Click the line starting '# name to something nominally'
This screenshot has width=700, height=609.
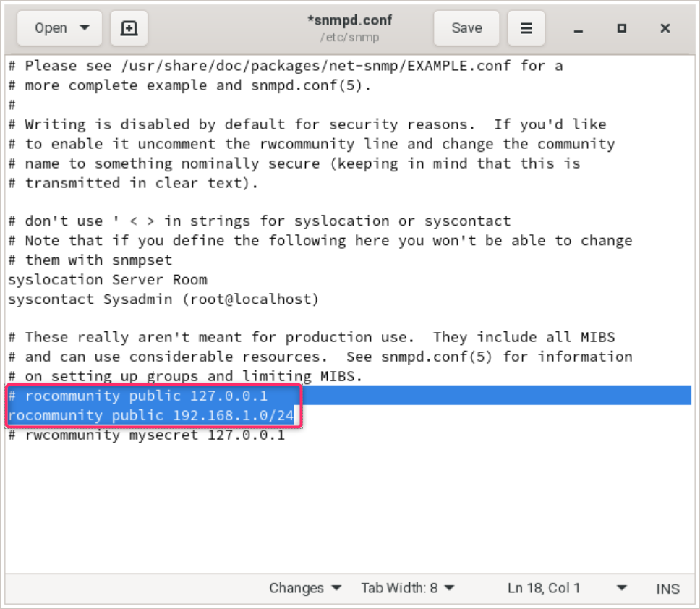coord(294,163)
